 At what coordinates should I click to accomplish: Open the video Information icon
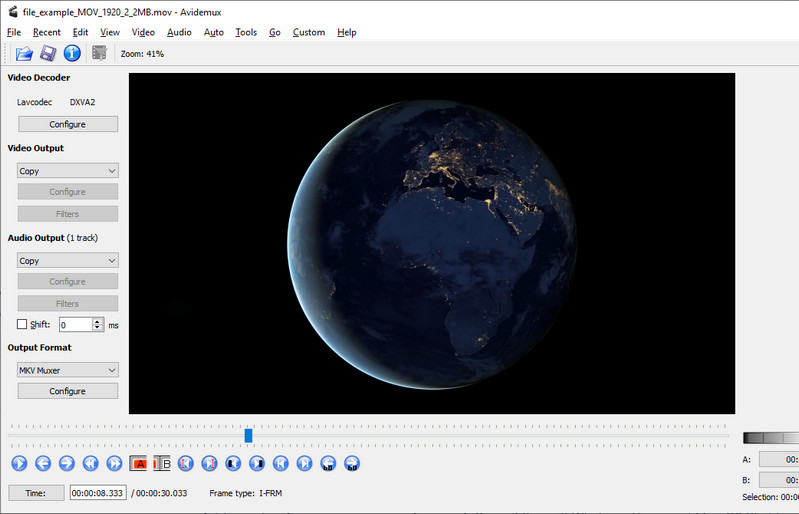[x=72, y=53]
